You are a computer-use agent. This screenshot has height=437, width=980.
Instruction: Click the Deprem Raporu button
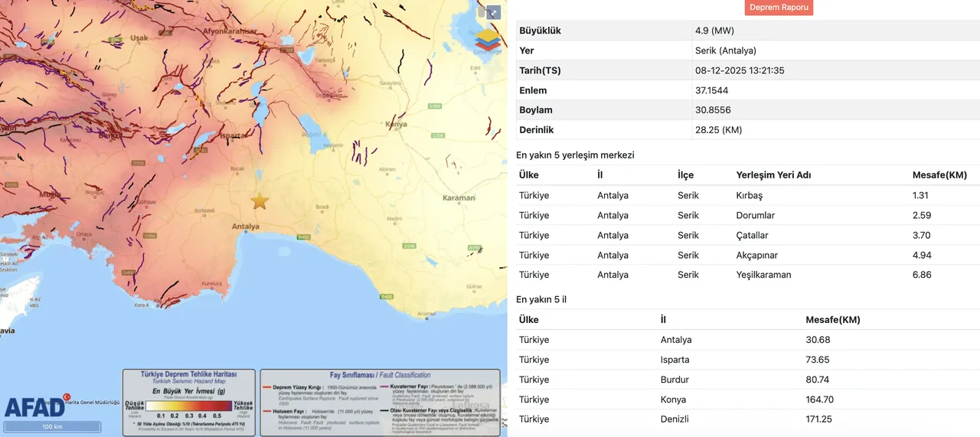(779, 8)
